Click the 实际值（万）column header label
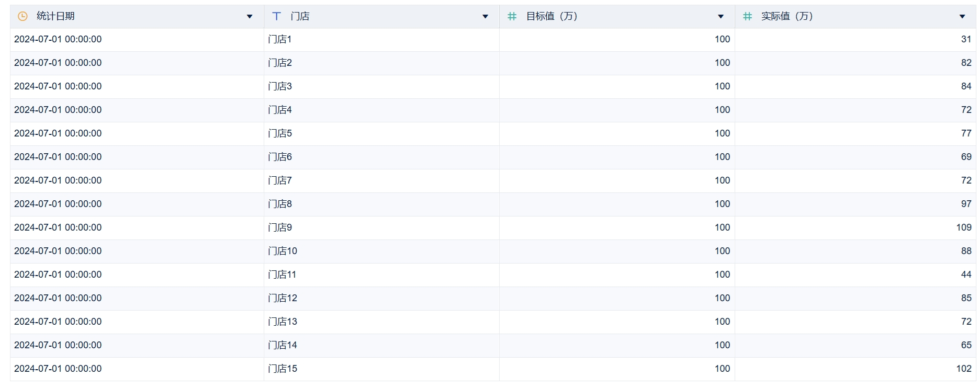Viewport: 980px width, 388px height. 787,16
